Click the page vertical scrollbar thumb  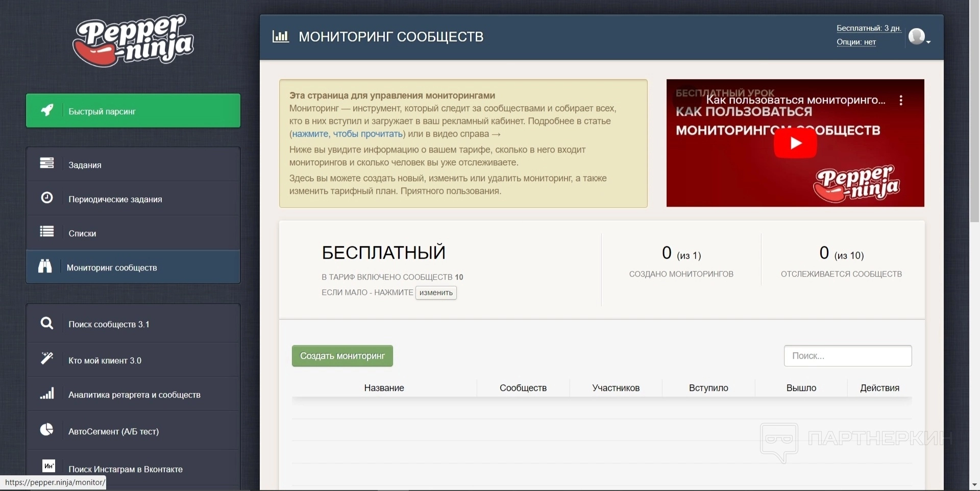pyautogui.click(x=974, y=111)
